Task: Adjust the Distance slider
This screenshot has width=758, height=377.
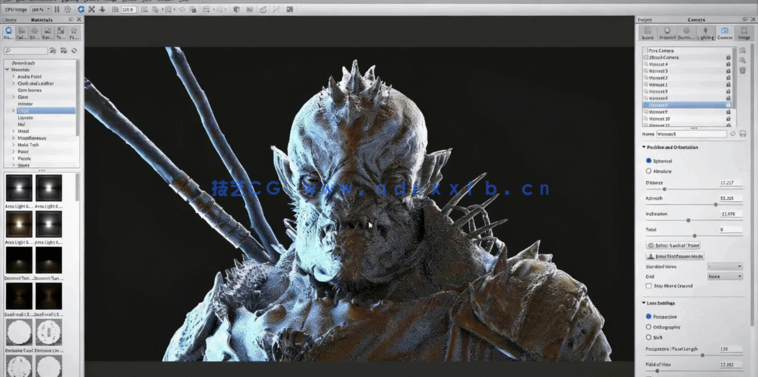Action: pyautogui.click(x=664, y=189)
